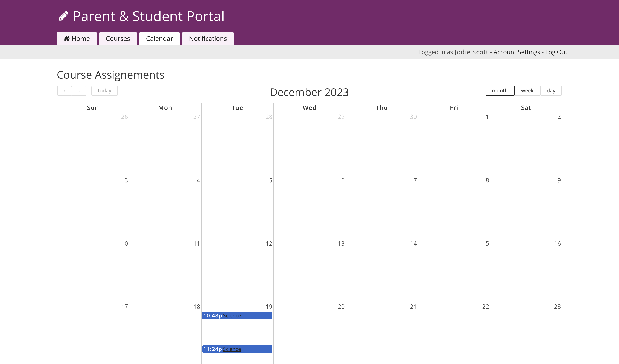Open the Courses tab
The height and width of the screenshot is (364, 619).
tap(118, 38)
